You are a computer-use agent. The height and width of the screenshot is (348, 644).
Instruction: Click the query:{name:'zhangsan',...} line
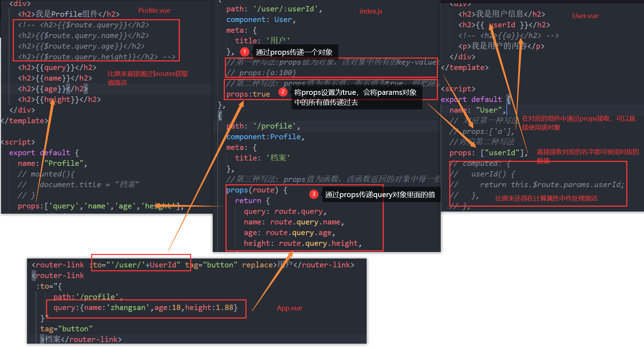(x=145, y=308)
